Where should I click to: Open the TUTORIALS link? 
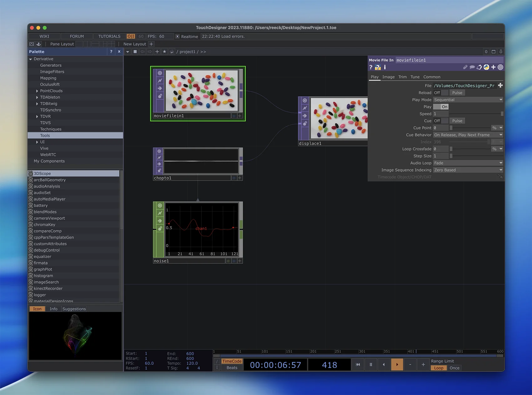109,36
